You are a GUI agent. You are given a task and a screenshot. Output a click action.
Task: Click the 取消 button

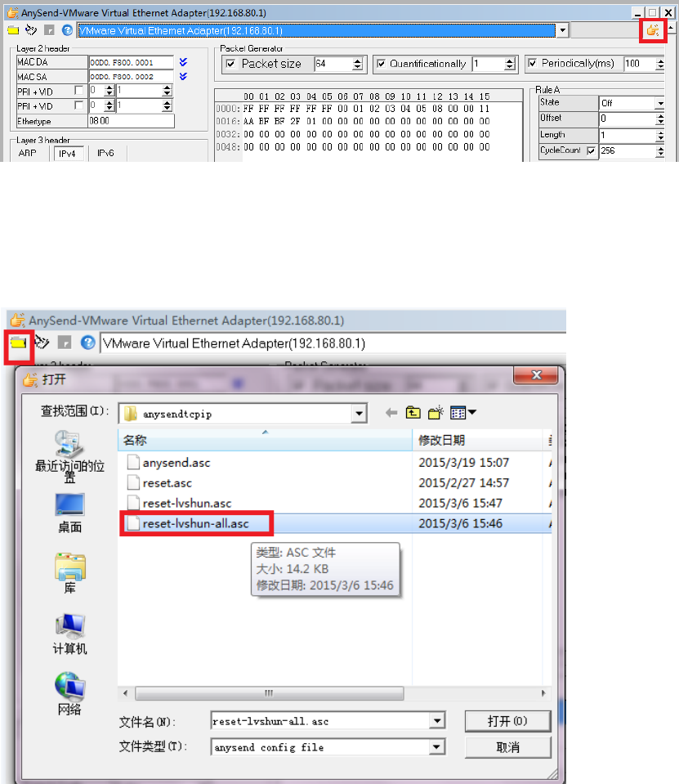pyautogui.click(x=507, y=747)
